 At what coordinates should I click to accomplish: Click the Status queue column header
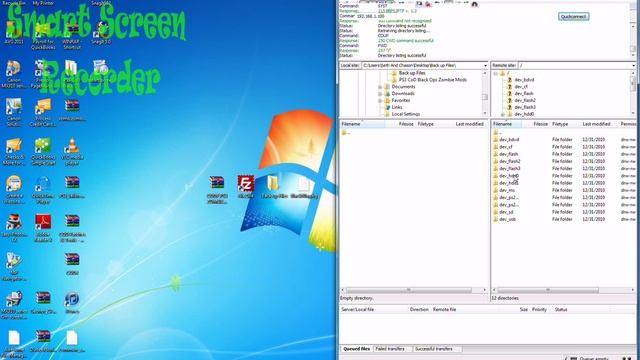point(561,310)
